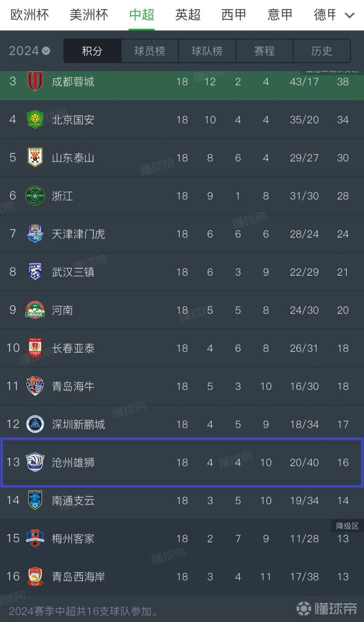Open the 2024 season dropdown
364x622 pixels.
click(29, 51)
